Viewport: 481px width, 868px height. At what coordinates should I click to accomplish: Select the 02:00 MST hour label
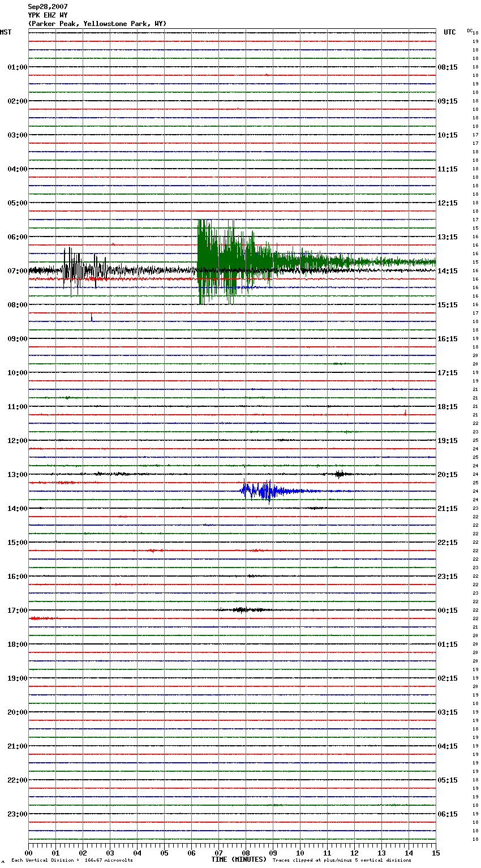click(18, 101)
